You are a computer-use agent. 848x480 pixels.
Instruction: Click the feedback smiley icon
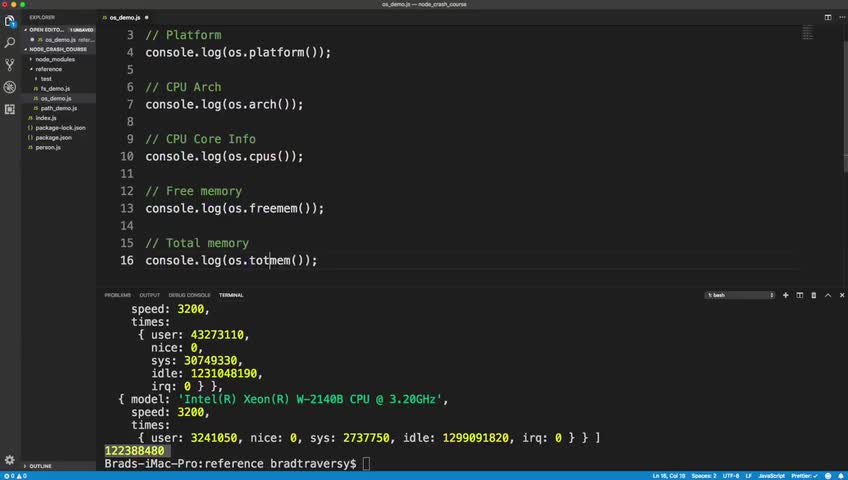click(828, 476)
